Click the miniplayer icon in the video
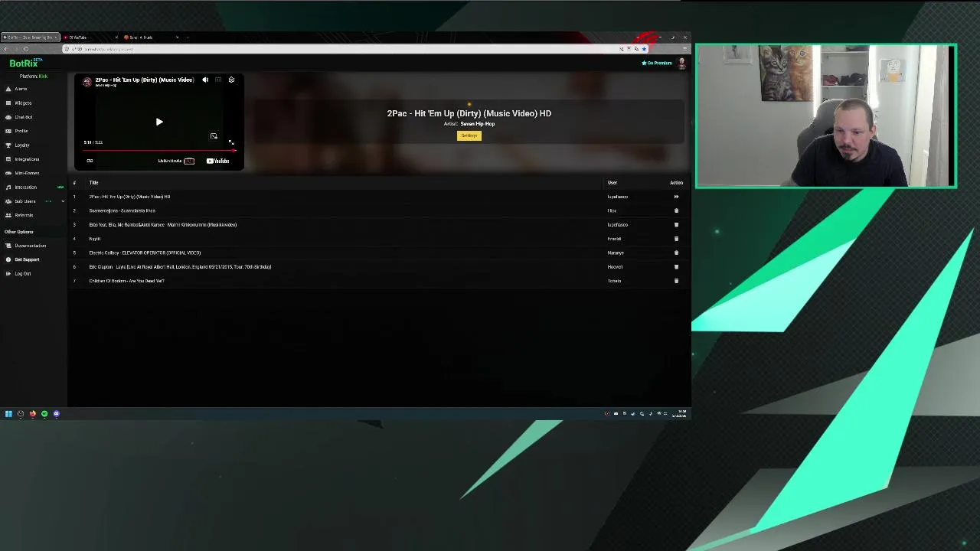 tap(214, 136)
